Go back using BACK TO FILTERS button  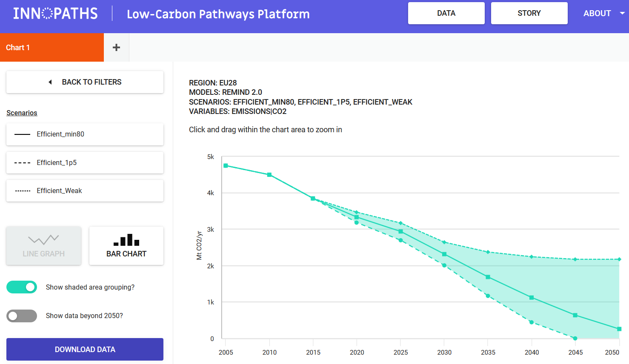click(85, 82)
